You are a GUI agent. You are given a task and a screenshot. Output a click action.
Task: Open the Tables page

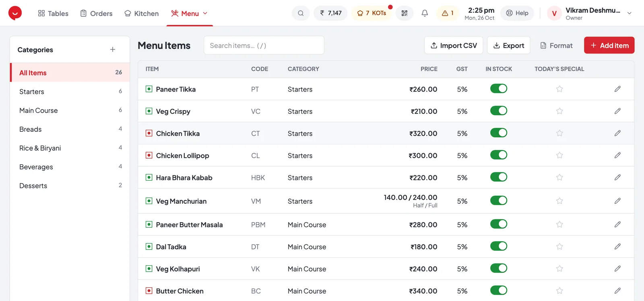53,13
